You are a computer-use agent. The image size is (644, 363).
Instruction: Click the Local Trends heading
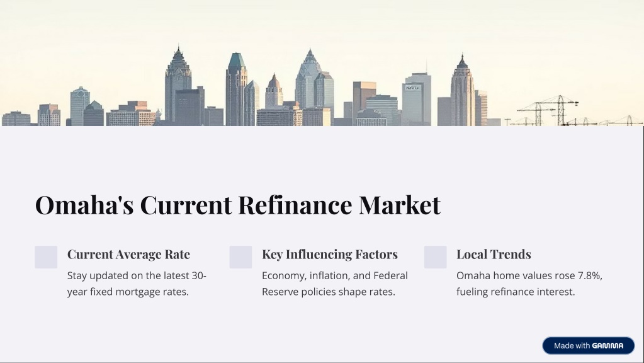(494, 254)
